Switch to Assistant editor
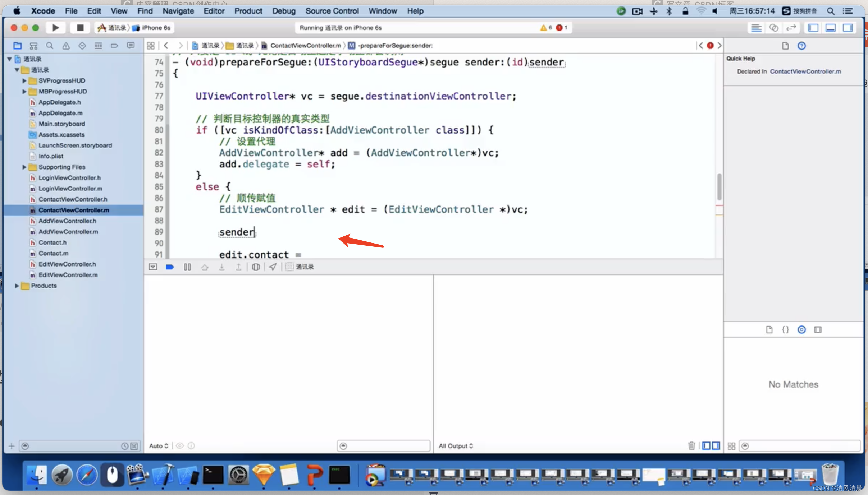Screen dimensions: 868x495 pos(774,28)
